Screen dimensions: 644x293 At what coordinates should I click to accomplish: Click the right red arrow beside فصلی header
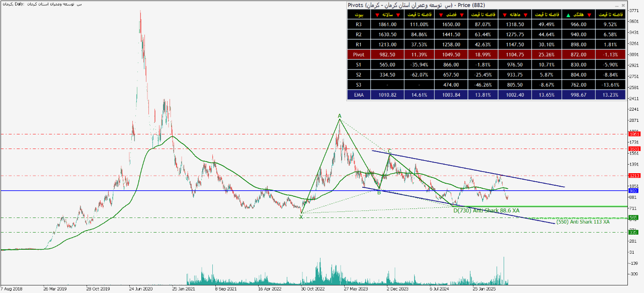[x=461, y=15]
